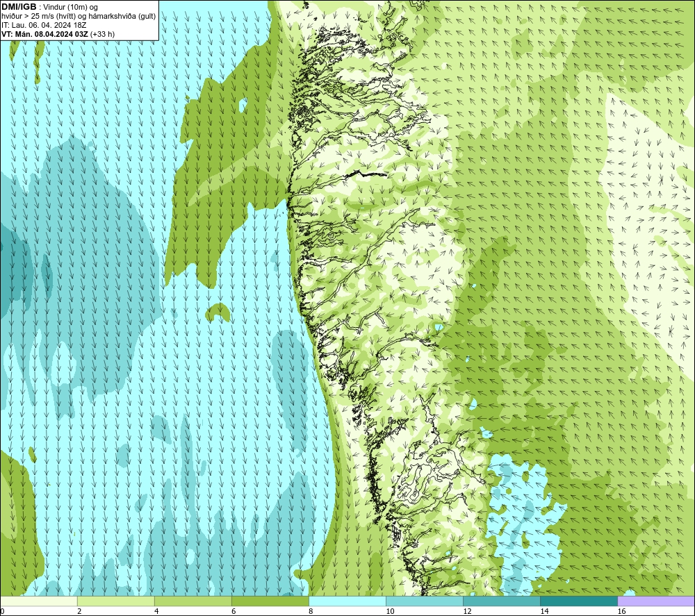The width and height of the screenshot is (695, 616).
Task: Click the lavender above-16 m/s legend swatch
Action: pos(656,601)
